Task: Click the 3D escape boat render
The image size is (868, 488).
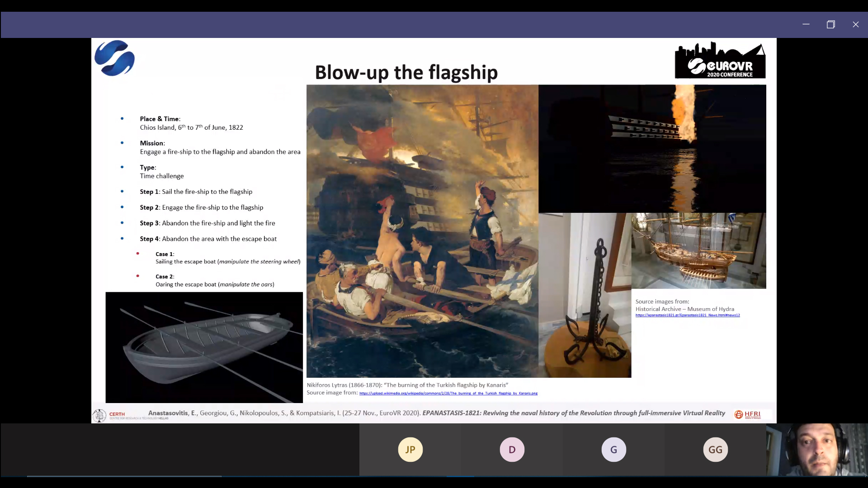Action: click(204, 347)
